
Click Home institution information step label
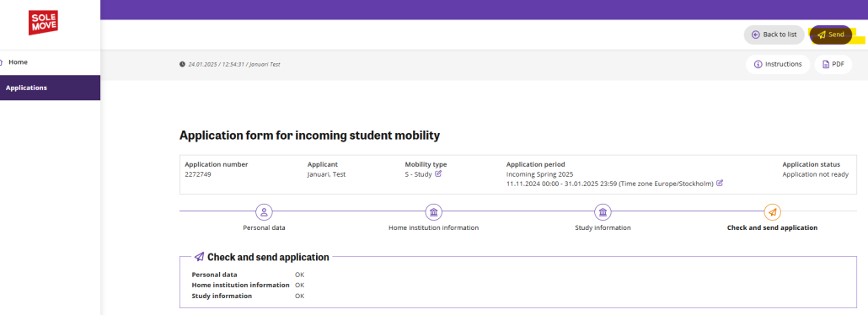coord(433,227)
